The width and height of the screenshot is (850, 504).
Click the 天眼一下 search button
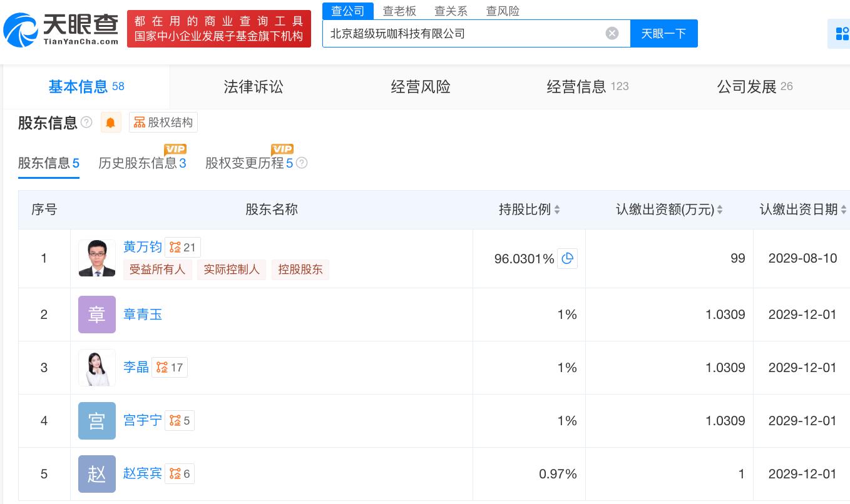click(x=663, y=33)
